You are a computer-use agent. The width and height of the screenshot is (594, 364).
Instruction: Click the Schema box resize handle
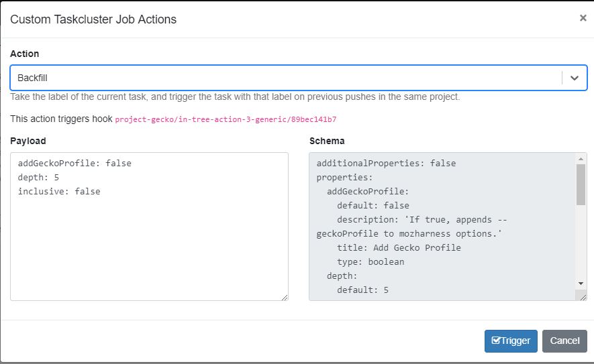point(583,298)
